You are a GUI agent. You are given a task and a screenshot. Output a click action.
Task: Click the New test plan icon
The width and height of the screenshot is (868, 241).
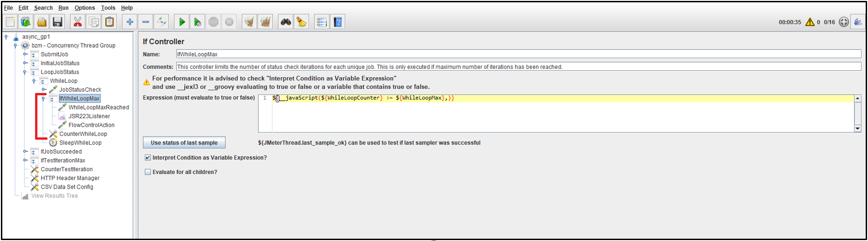coord(10,22)
